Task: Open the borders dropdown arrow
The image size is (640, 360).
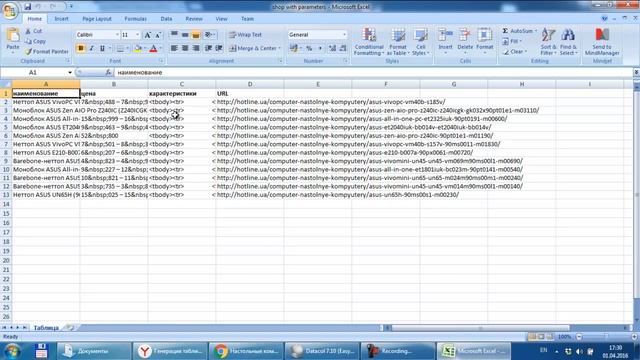Action: tap(127, 49)
